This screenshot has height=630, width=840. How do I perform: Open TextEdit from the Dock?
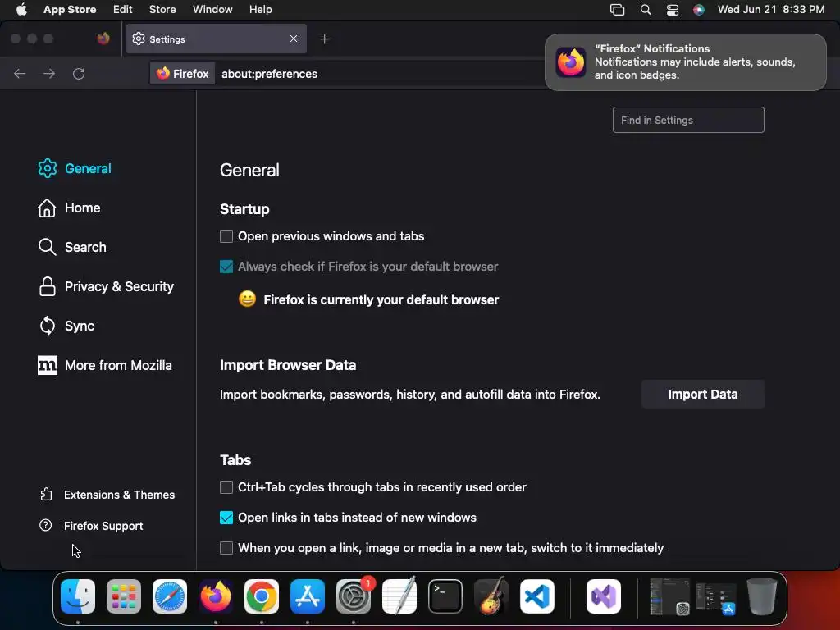tap(399, 596)
